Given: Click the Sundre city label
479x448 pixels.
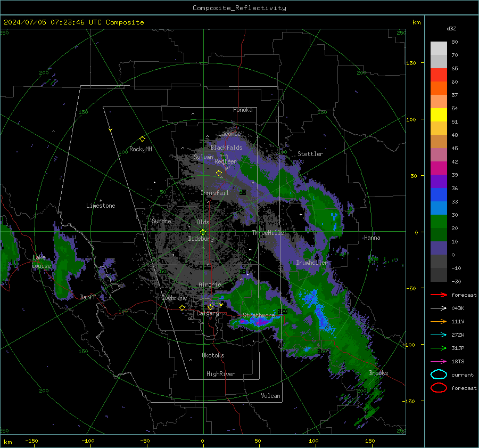Looking at the screenshot, I should 161,221.
